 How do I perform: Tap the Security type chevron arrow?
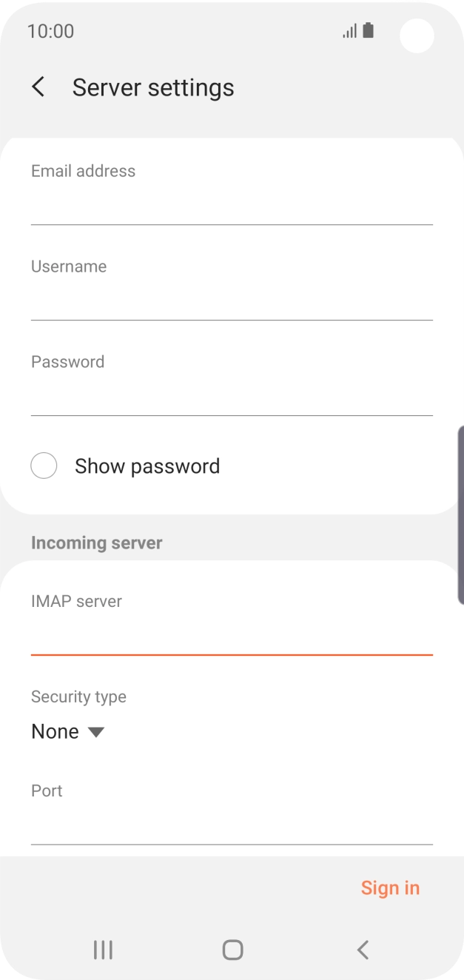pyautogui.click(x=96, y=732)
